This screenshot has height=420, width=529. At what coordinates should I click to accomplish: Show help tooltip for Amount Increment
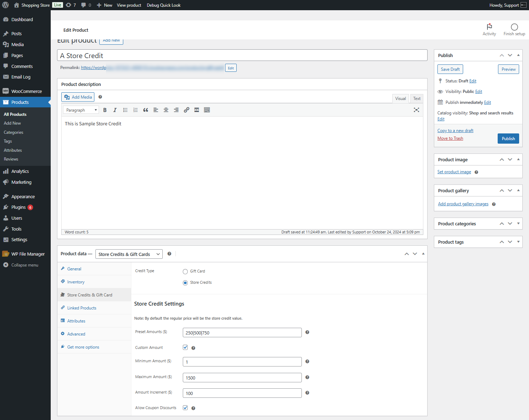[307, 393]
